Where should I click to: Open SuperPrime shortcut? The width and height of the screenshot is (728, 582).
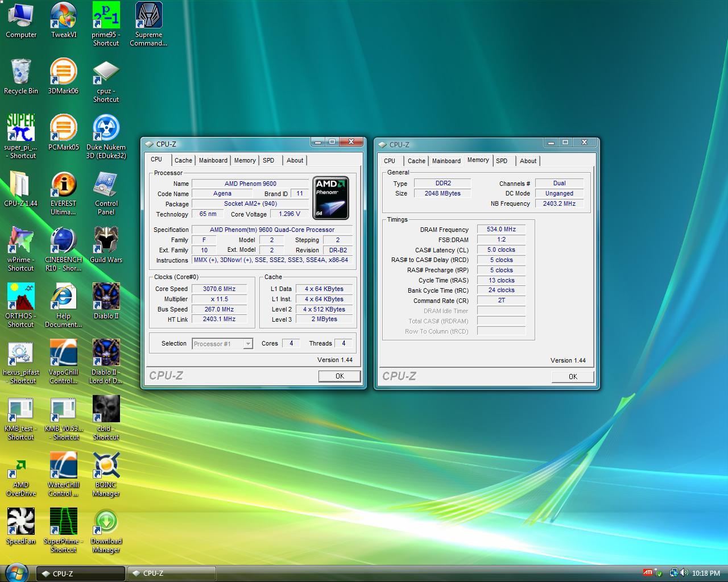pos(63,530)
